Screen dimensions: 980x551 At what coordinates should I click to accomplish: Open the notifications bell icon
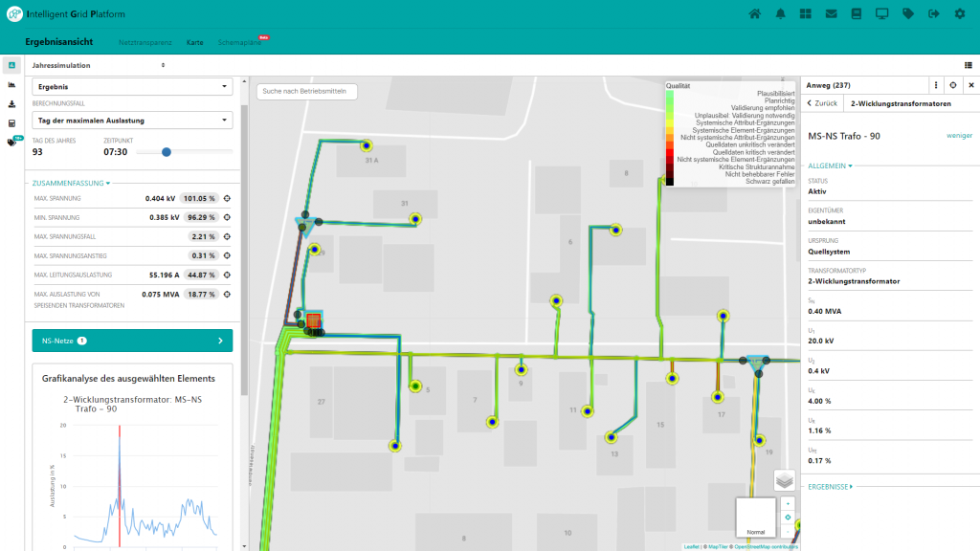pyautogui.click(x=780, y=13)
